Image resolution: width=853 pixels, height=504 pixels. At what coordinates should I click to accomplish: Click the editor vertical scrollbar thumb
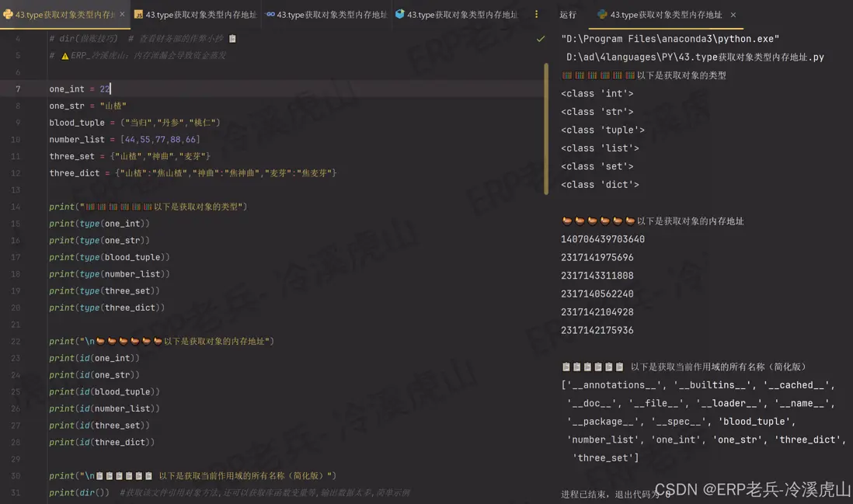click(545, 128)
